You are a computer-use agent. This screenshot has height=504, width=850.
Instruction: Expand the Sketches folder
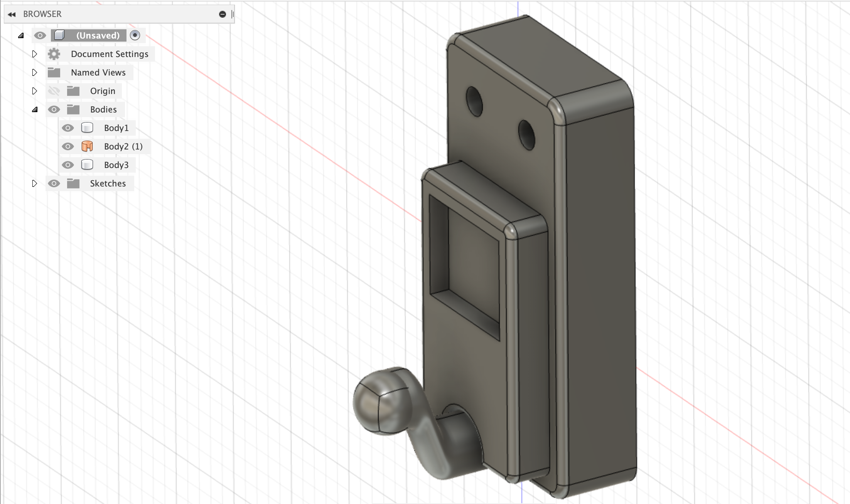[x=34, y=183]
